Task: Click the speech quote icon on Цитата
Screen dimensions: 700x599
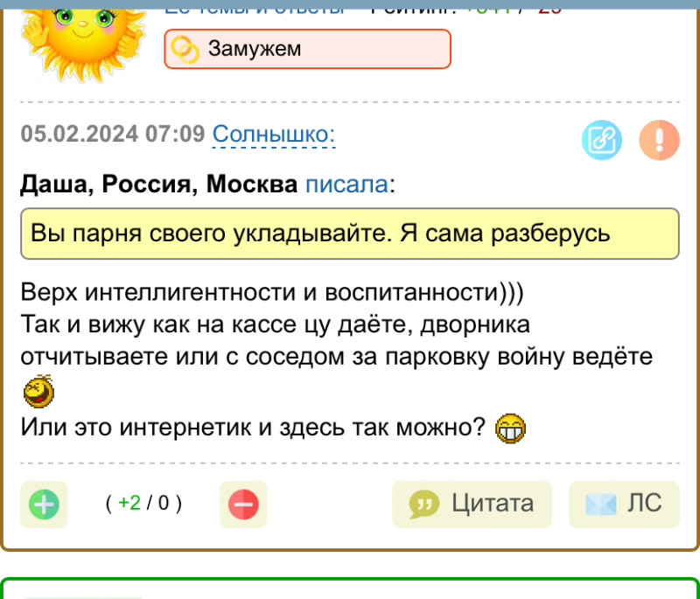Action: click(x=424, y=505)
